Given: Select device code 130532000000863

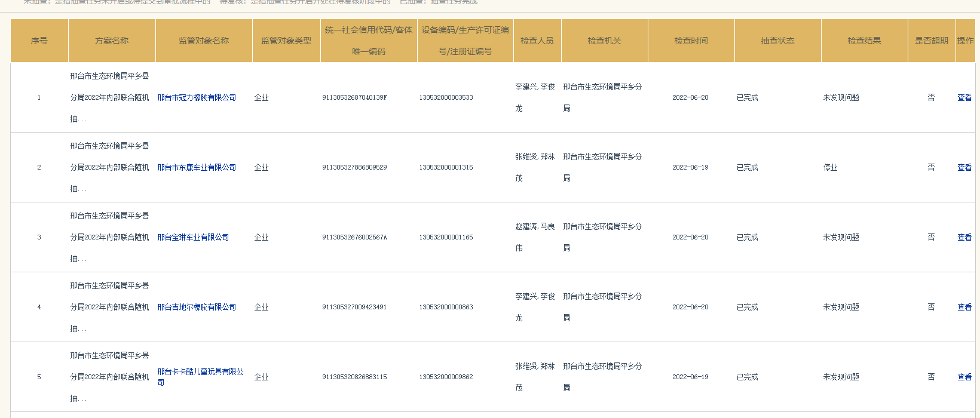Looking at the screenshot, I should coord(446,307).
